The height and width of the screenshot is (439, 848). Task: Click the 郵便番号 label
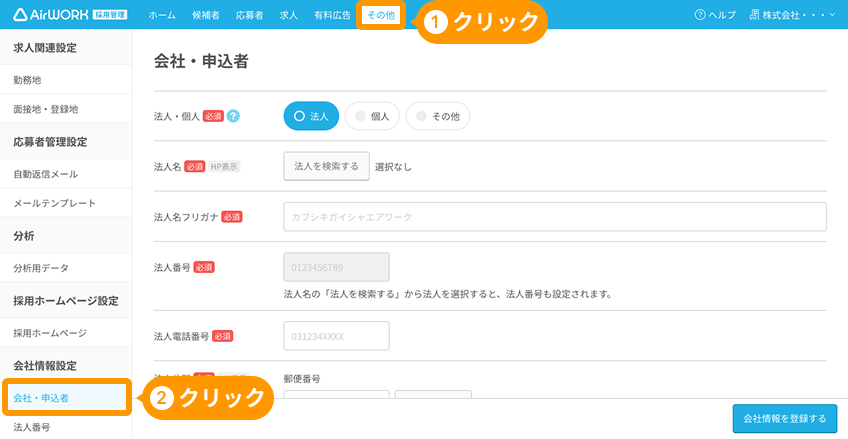[302, 378]
